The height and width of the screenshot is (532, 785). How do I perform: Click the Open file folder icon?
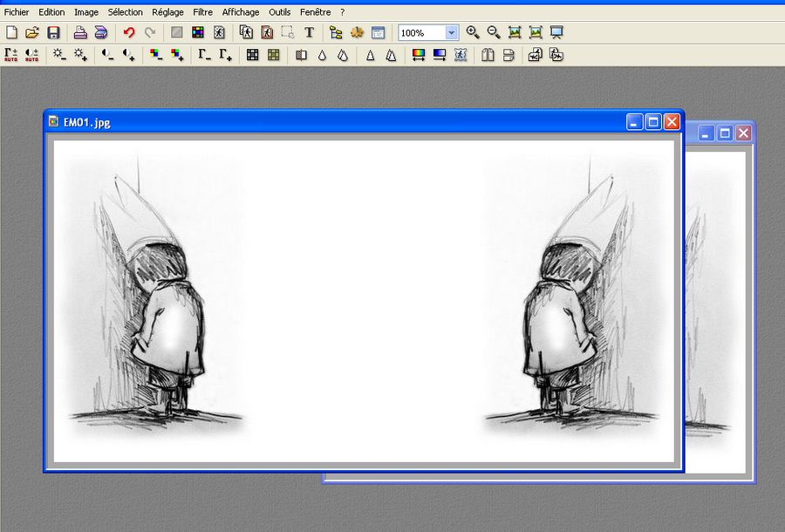coord(32,32)
